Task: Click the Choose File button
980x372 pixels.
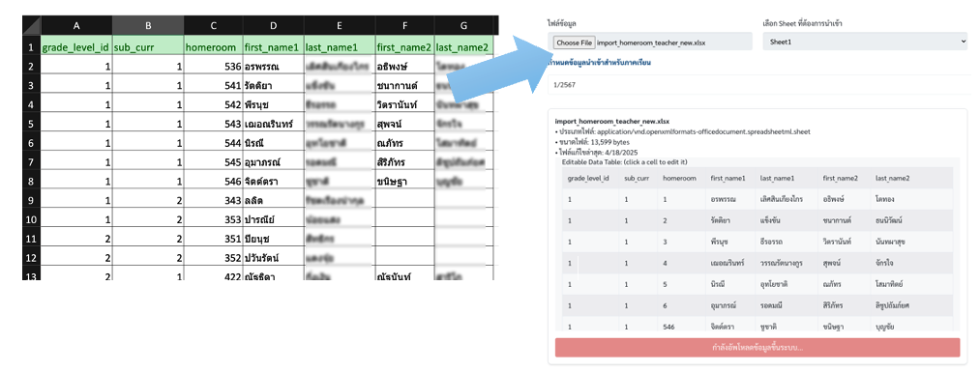Action: coord(575,43)
